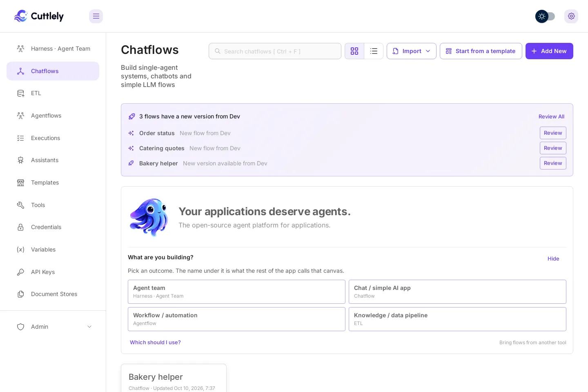Click the Admin shield icon

(x=20, y=327)
